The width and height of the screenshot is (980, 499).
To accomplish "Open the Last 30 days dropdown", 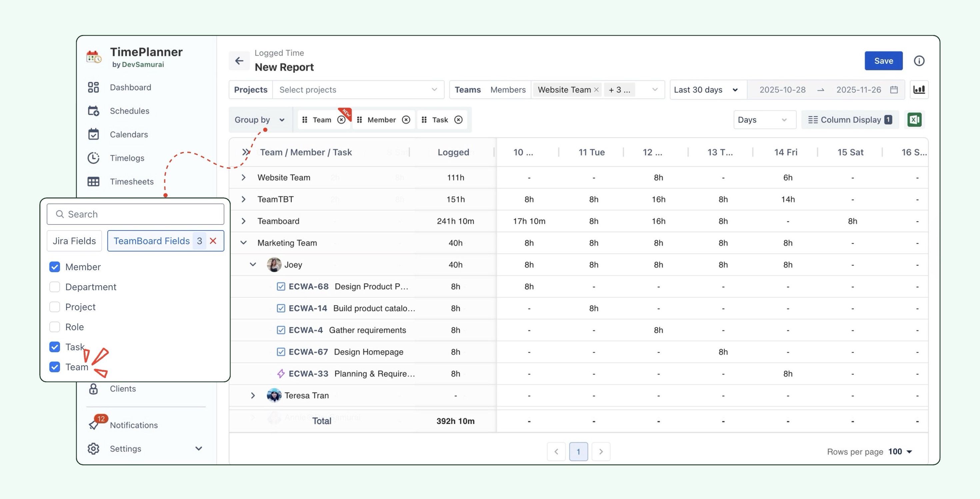I will coord(706,89).
